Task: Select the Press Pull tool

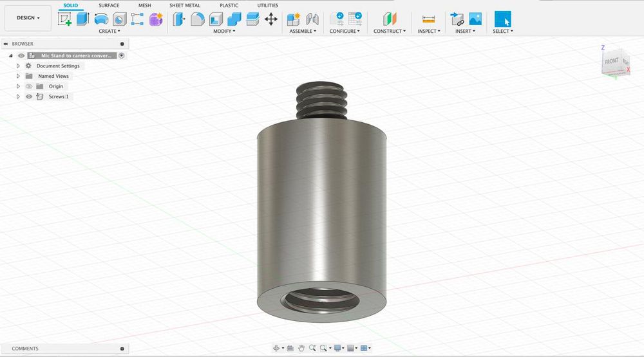Action: (179, 19)
